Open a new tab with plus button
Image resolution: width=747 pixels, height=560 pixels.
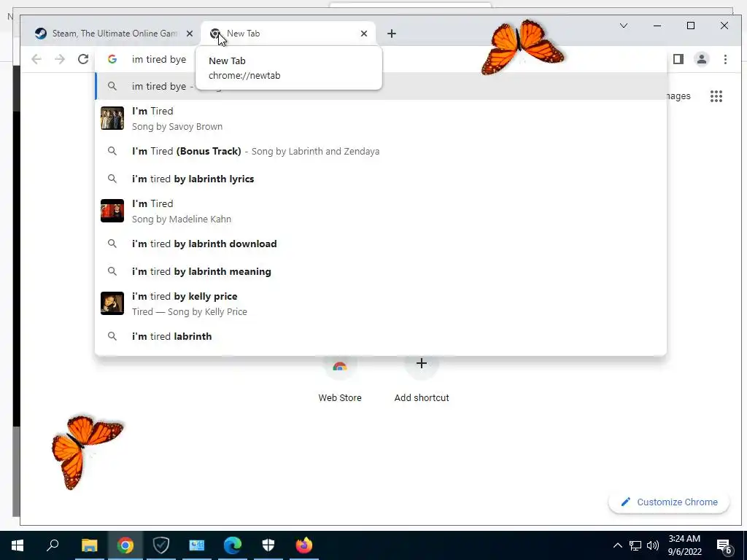392,34
